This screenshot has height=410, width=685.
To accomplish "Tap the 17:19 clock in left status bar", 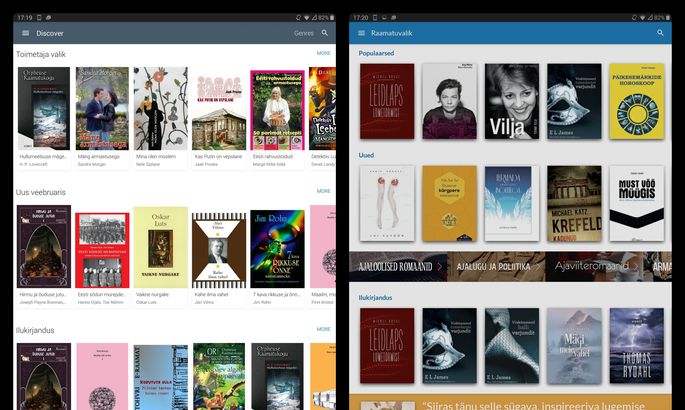I will 25,17.
